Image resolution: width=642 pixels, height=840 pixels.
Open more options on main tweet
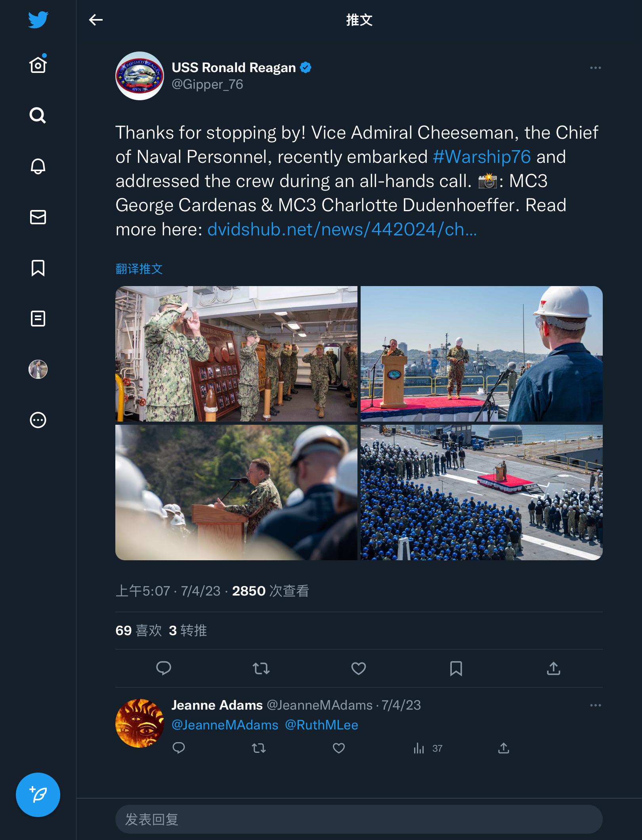click(x=595, y=68)
